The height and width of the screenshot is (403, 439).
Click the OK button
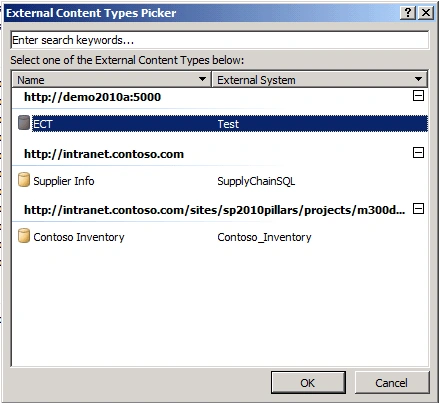(x=308, y=383)
